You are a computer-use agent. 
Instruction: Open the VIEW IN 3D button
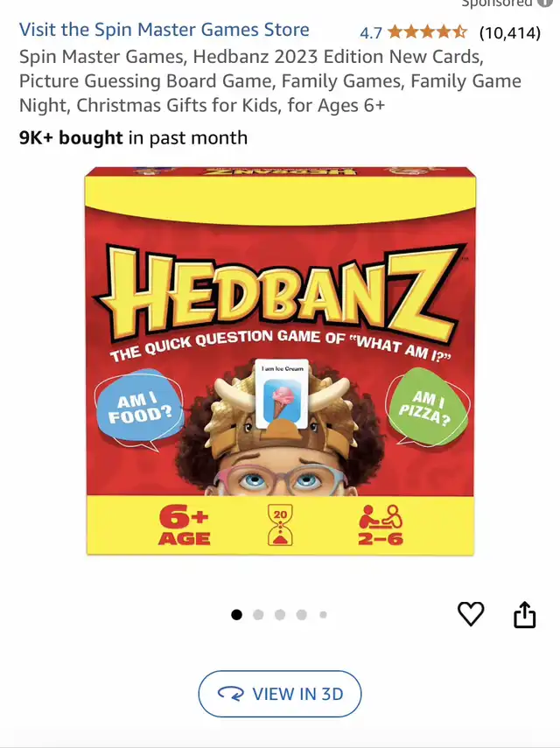coord(280,694)
